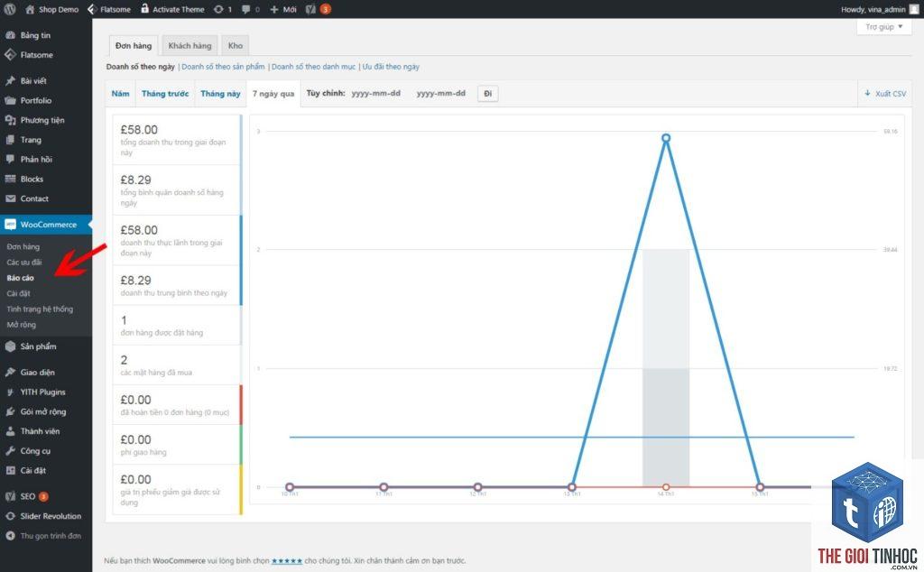Open Bảng tin dashboard icon
Screen dimensions: 924x572
click(10, 35)
